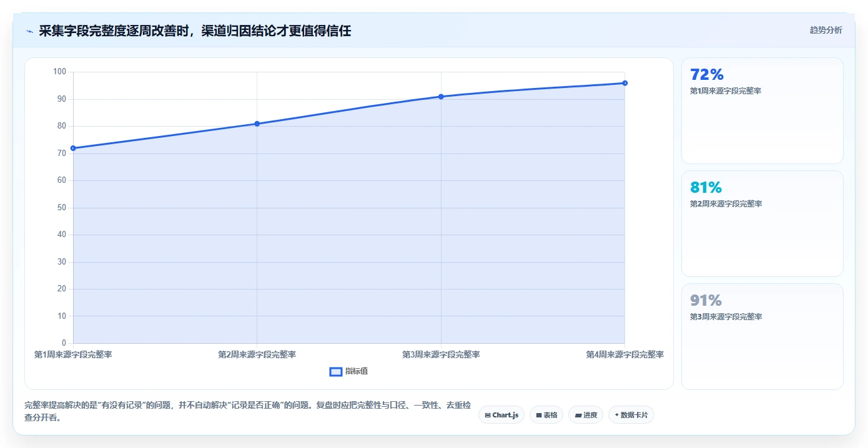Click the third week data point at 91

(441, 97)
